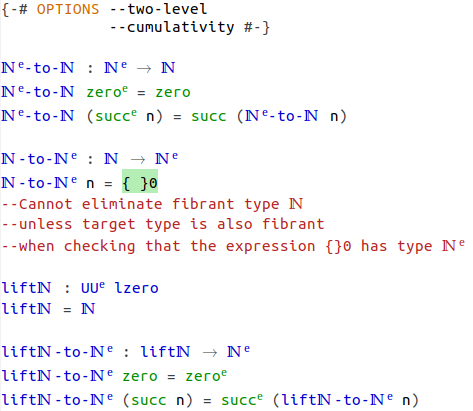
Task: Place cursor on --two-level option
Action: [158, 9]
